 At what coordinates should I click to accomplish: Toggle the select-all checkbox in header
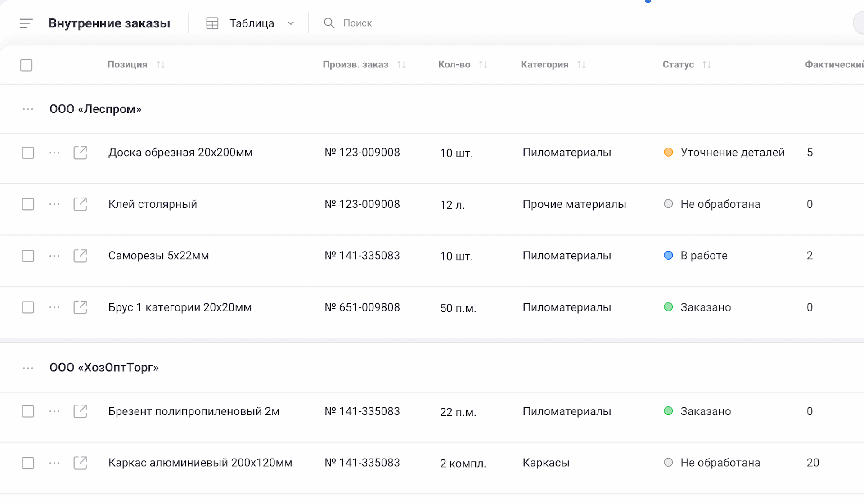click(x=27, y=65)
